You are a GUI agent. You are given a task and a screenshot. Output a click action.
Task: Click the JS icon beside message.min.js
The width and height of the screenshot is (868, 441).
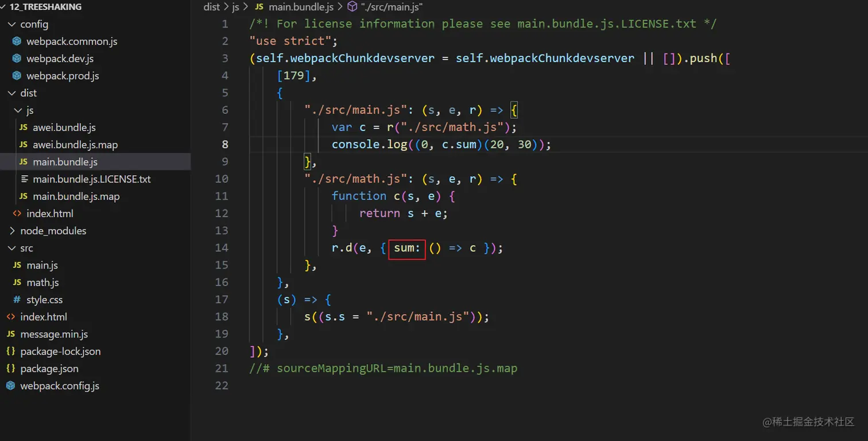10,334
